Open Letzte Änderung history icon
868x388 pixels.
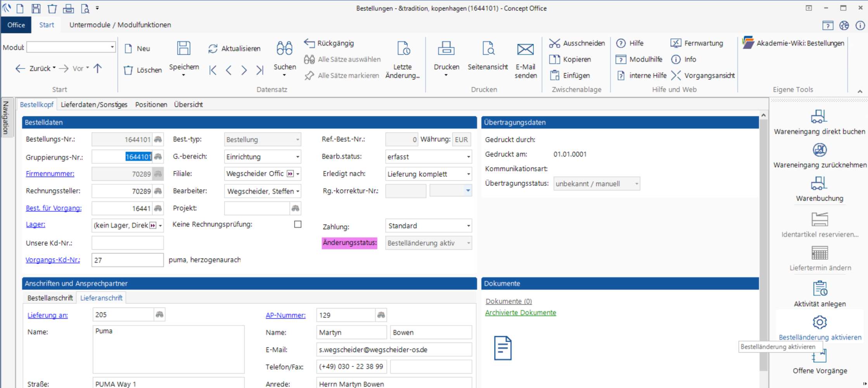pyautogui.click(x=403, y=48)
